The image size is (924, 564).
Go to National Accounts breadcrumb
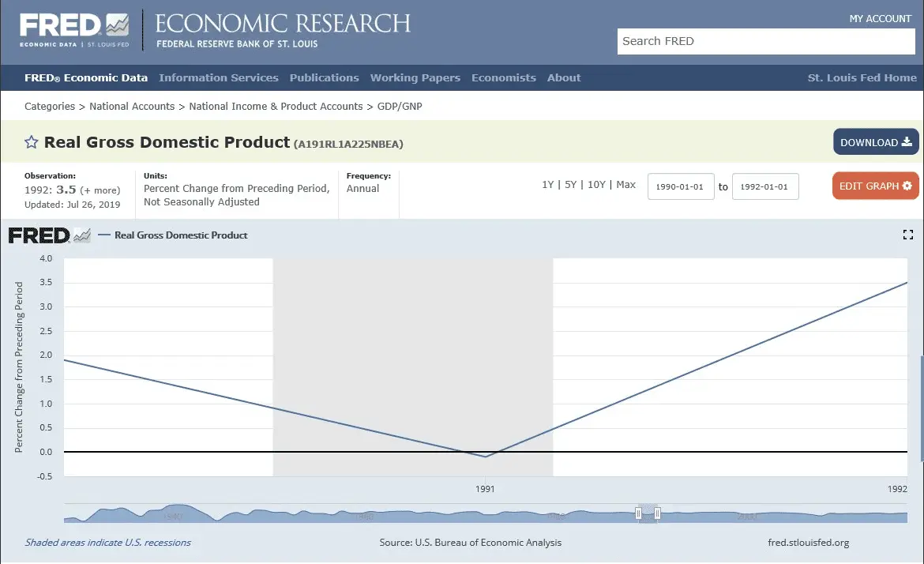[x=132, y=106]
